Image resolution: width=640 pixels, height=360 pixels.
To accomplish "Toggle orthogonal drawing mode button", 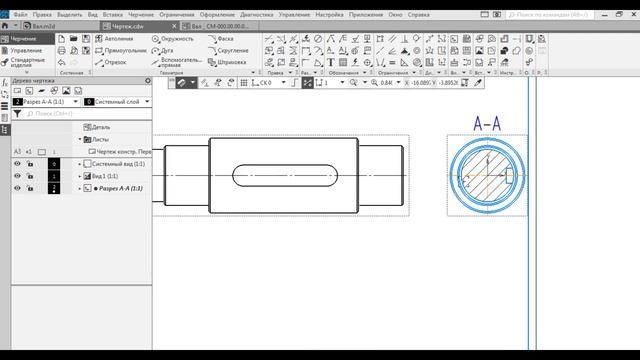I will click(x=295, y=83).
